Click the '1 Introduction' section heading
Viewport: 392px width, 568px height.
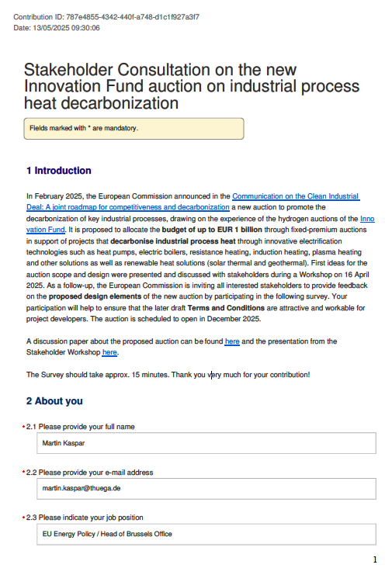coord(59,171)
